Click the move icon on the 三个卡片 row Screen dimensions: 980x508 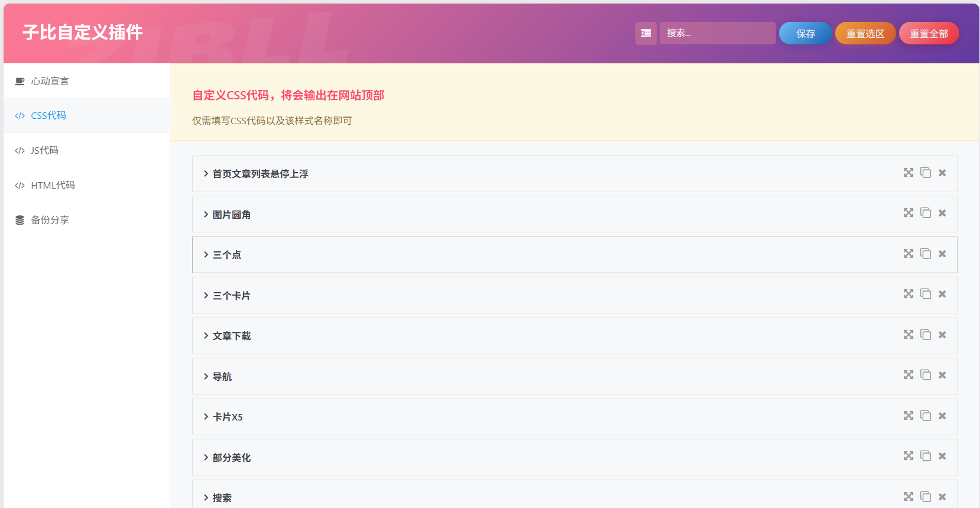pos(908,294)
